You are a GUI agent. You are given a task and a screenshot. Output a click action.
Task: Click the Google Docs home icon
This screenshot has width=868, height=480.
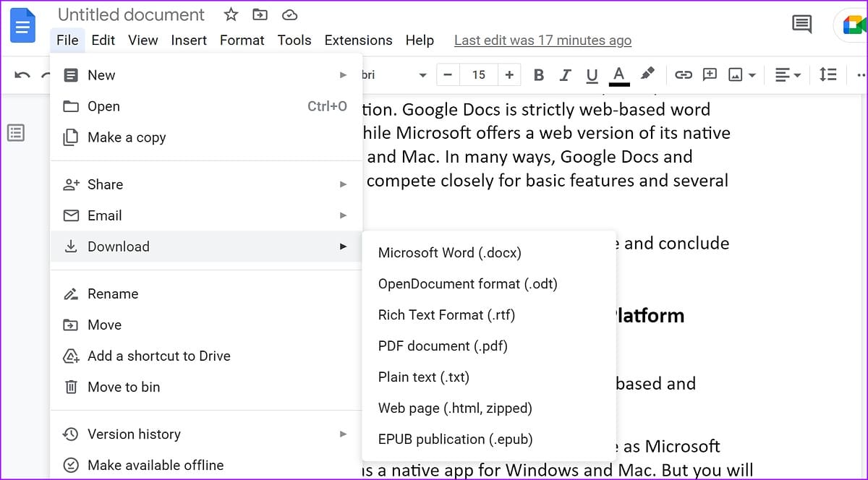tap(23, 25)
